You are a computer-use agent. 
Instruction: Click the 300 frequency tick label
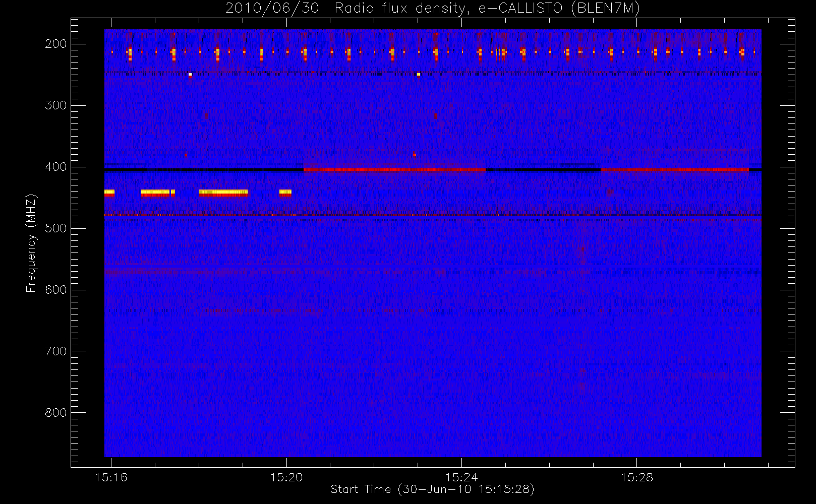coord(56,105)
